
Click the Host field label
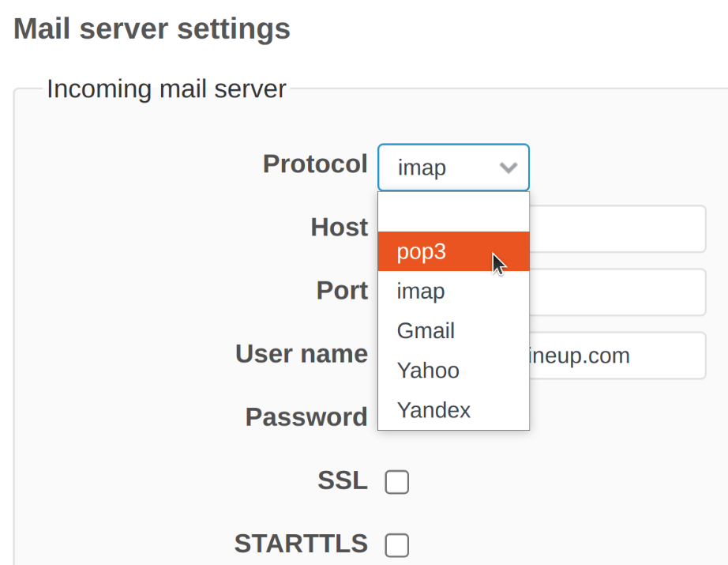point(340,228)
